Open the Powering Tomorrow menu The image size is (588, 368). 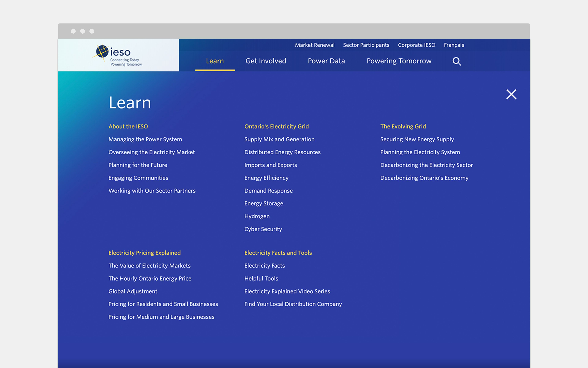click(x=399, y=61)
